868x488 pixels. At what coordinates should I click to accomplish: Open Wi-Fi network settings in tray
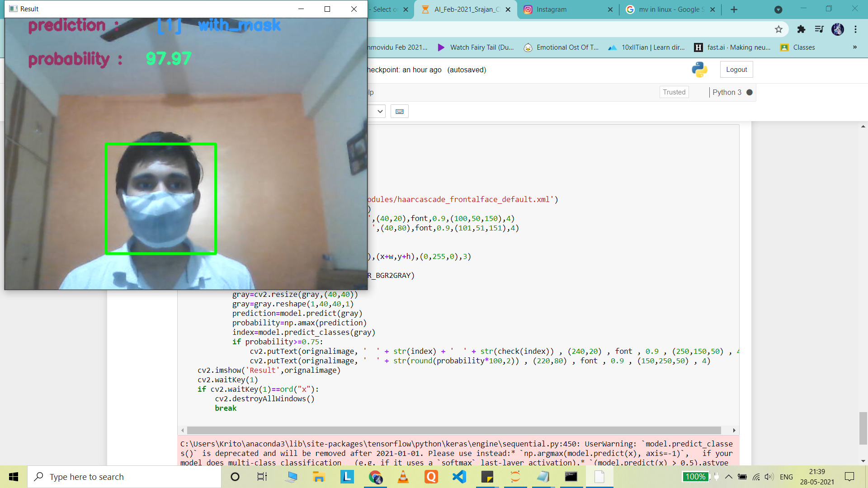tap(756, 477)
